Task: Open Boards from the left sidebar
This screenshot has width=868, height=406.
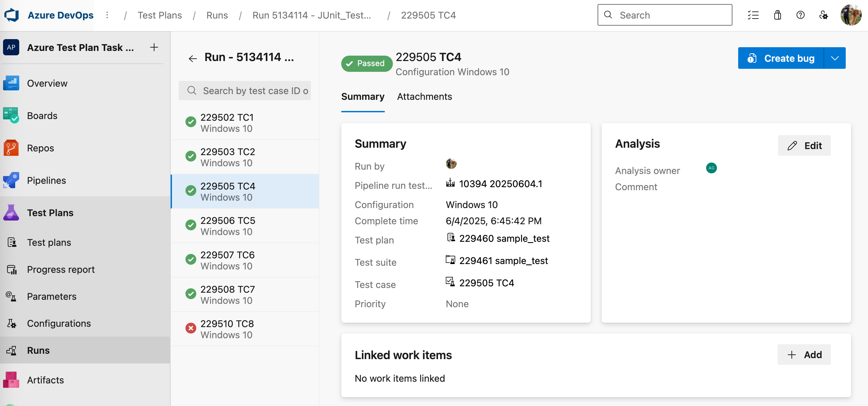Action: pos(42,115)
